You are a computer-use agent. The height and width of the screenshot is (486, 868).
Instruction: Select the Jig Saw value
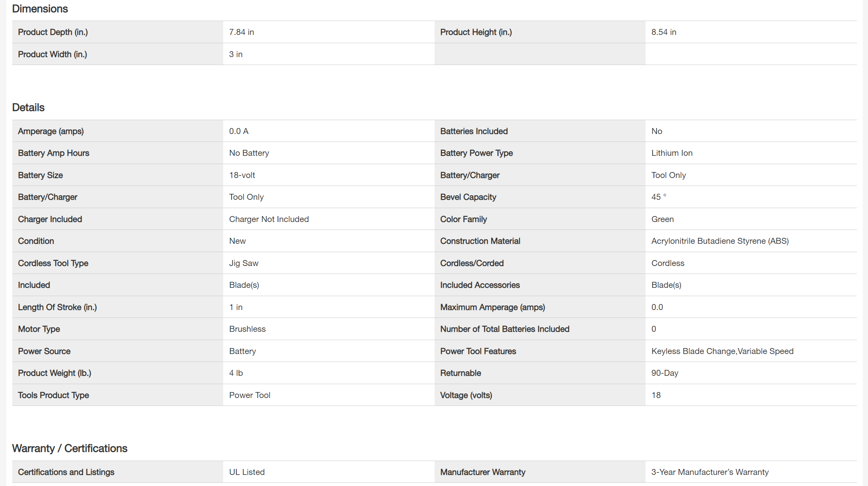pyautogui.click(x=243, y=263)
